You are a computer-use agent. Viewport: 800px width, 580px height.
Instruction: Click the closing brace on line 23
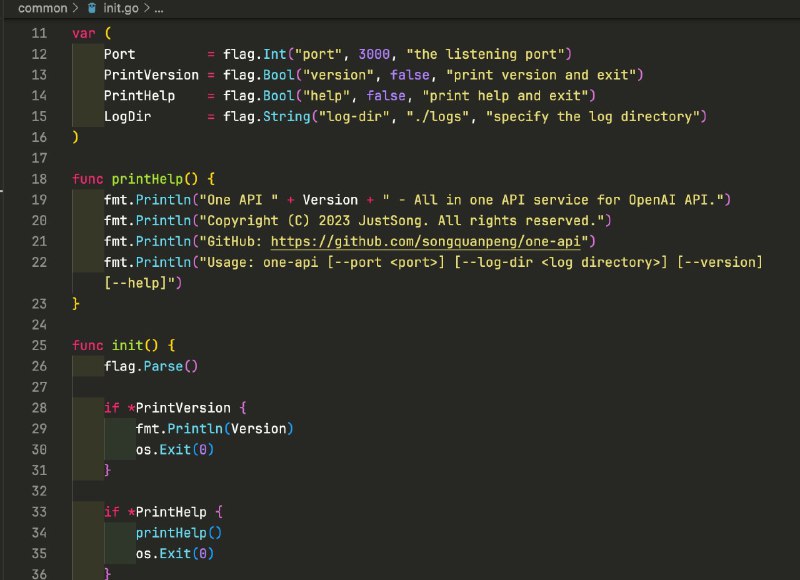click(x=75, y=303)
